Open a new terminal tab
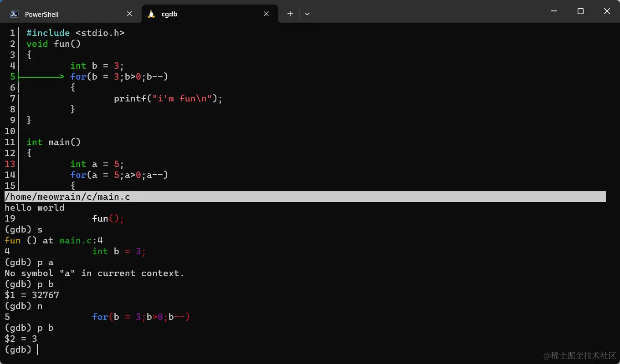This screenshot has width=620, height=364. pos(290,14)
